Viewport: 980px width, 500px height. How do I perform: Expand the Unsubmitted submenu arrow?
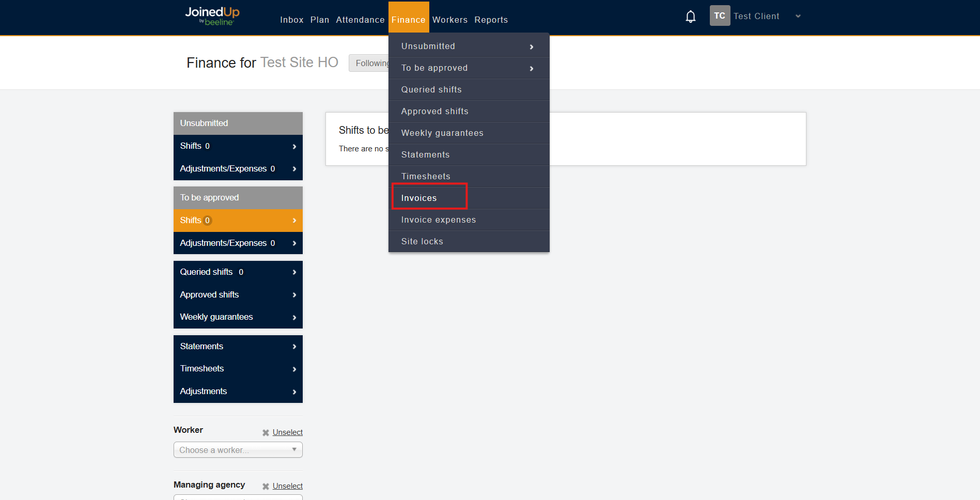pyautogui.click(x=531, y=47)
